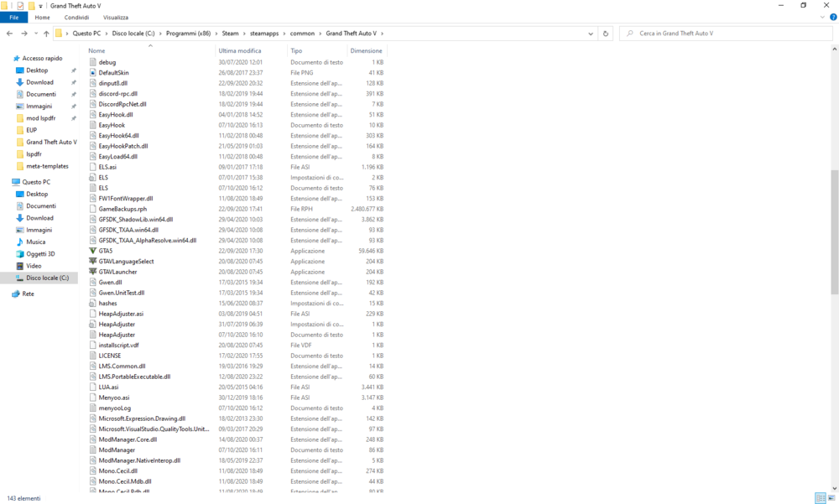Open Oggetti 3D in navigation pane
The image size is (839, 504).
(x=40, y=254)
